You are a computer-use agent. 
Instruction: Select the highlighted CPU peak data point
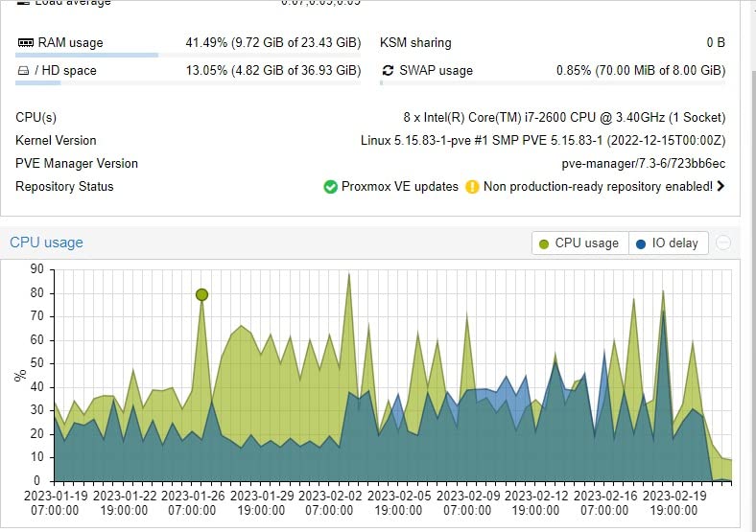(202, 294)
